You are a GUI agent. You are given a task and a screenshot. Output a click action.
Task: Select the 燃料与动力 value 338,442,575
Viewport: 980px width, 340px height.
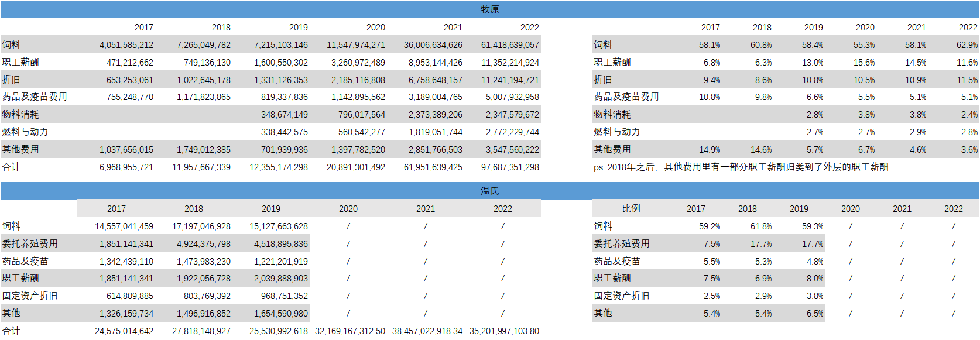click(x=285, y=132)
